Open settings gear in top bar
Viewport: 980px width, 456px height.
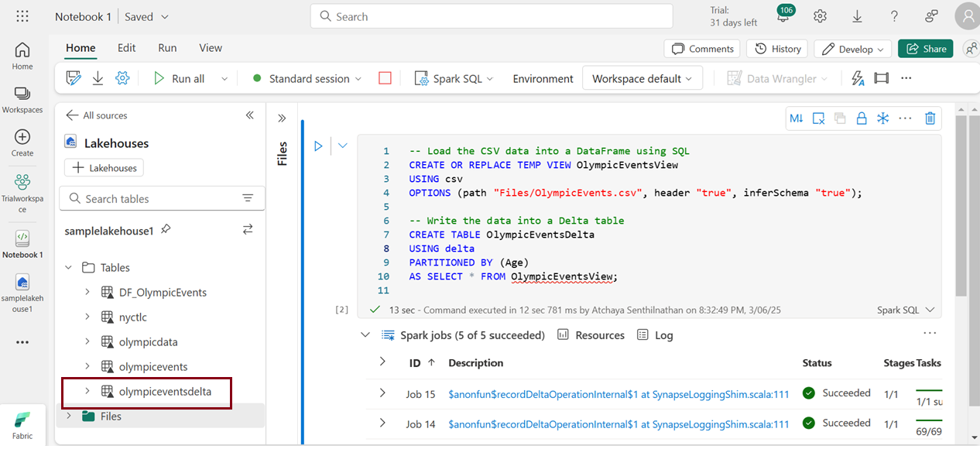point(821,17)
